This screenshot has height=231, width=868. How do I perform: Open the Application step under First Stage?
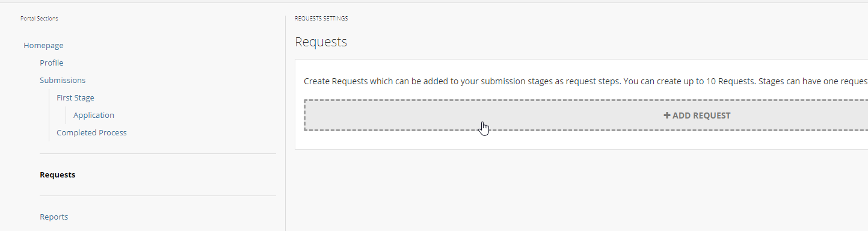(x=94, y=115)
